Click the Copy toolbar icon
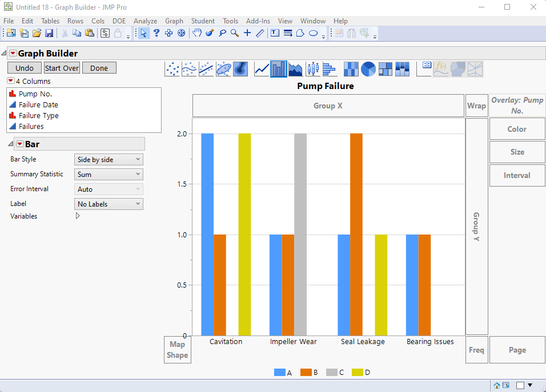 click(x=77, y=33)
